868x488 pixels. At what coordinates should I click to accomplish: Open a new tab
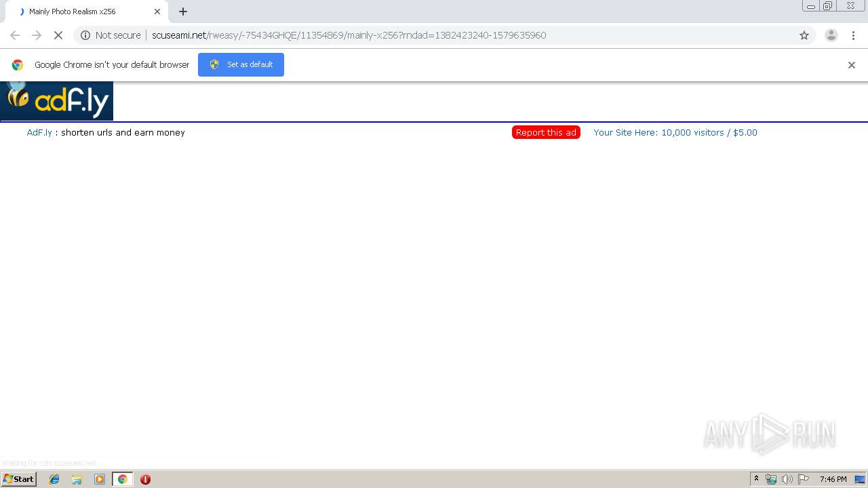pos(183,12)
